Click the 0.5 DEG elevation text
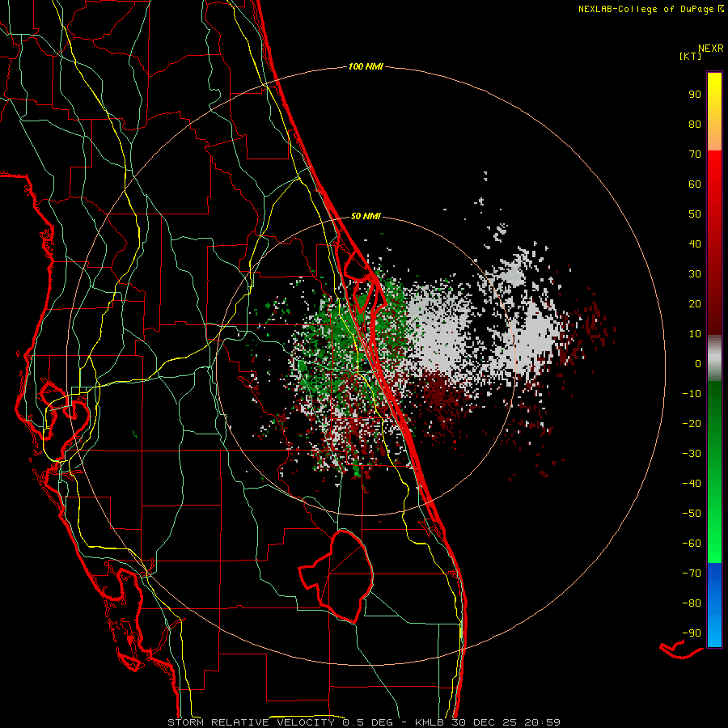Image resolution: width=728 pixels, height=728 pixels. (x=368, y=722)
